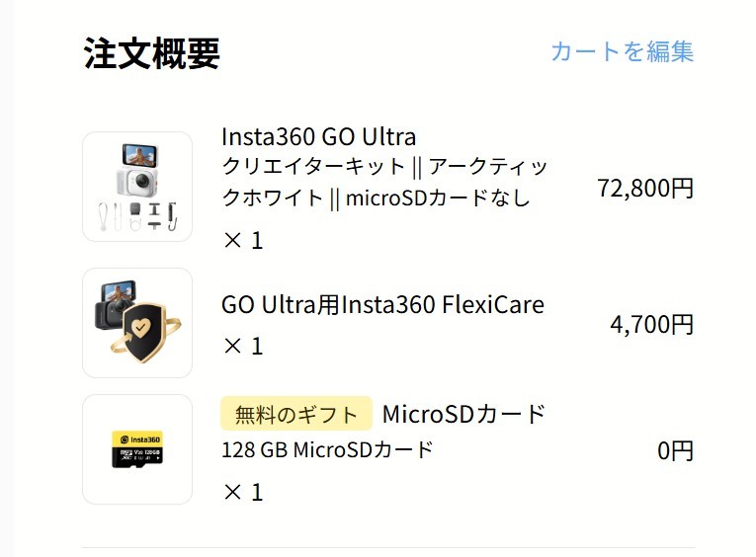Open the Insta360 GO Ultra product thumbnail
Screen dimensions: 756x557
tap(137, 187)
